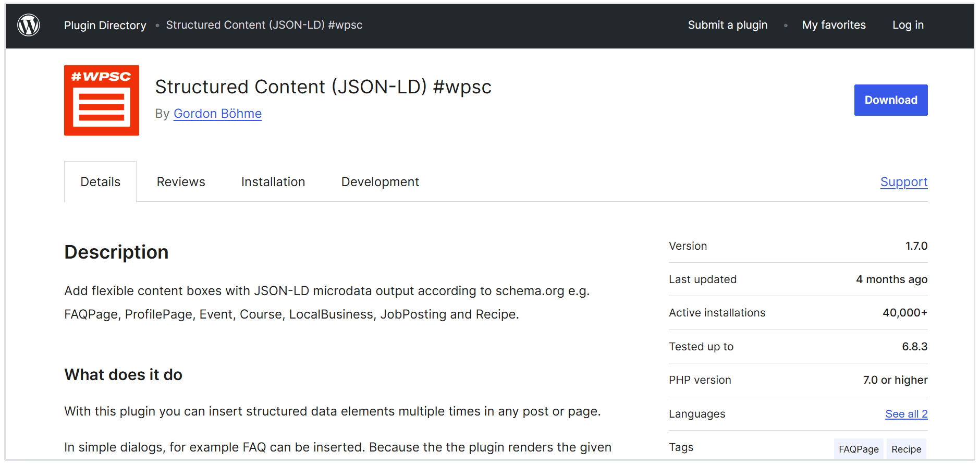Click the 7.0 or higher PHP value
This screenshot has height=464, width=980.
[x=895, y=380]
